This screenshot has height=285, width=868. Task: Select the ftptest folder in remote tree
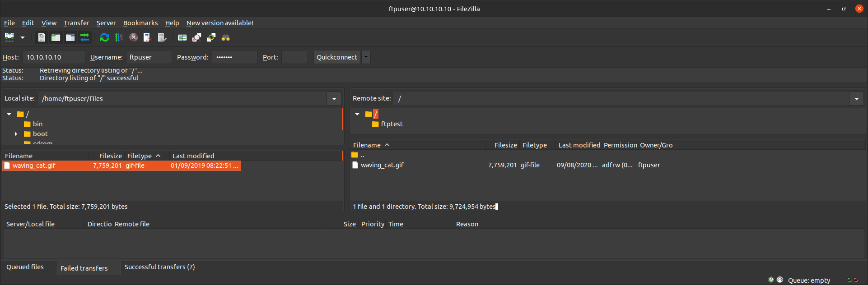[392, 124]
